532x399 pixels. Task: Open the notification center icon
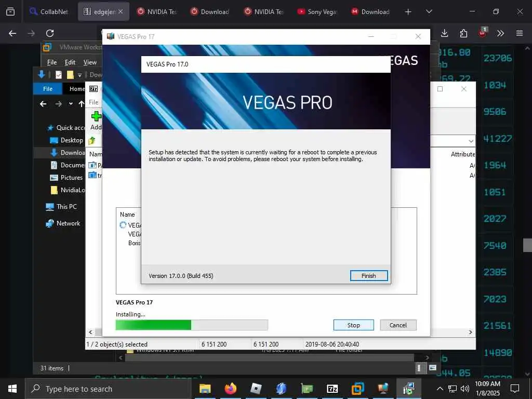[515, 389]
